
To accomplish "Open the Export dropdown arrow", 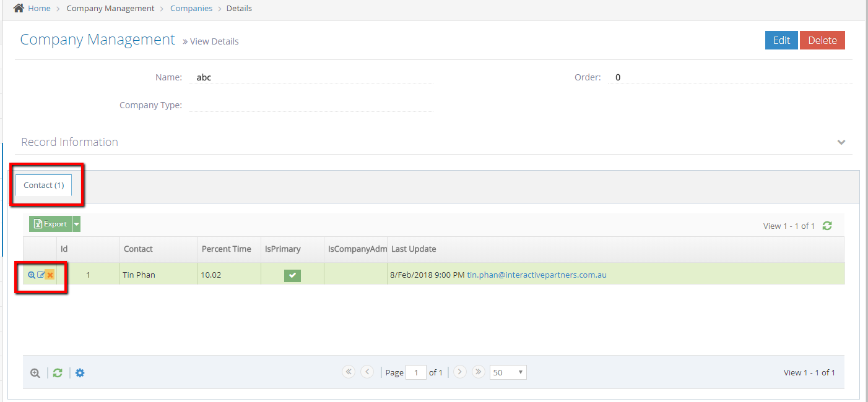I will (x=76, y=224).
